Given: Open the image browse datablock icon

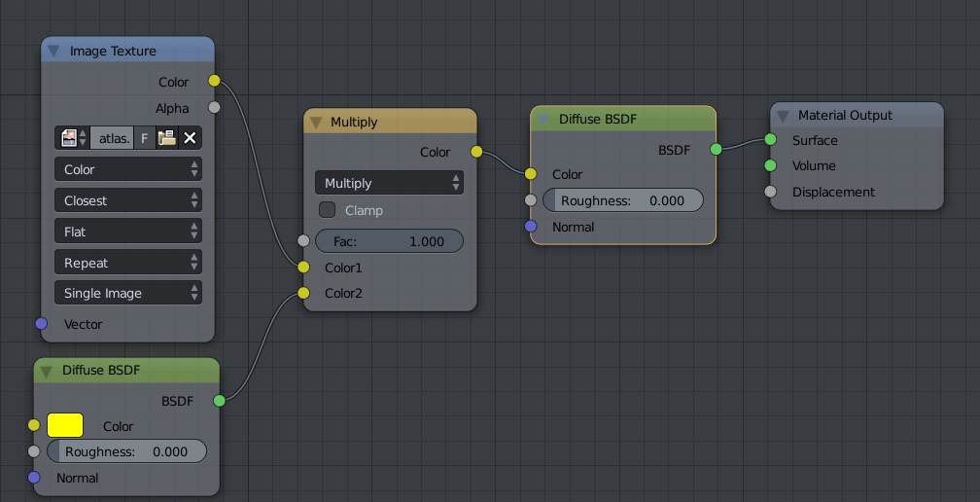Looking at the screenshot, I should click(73, 138).
